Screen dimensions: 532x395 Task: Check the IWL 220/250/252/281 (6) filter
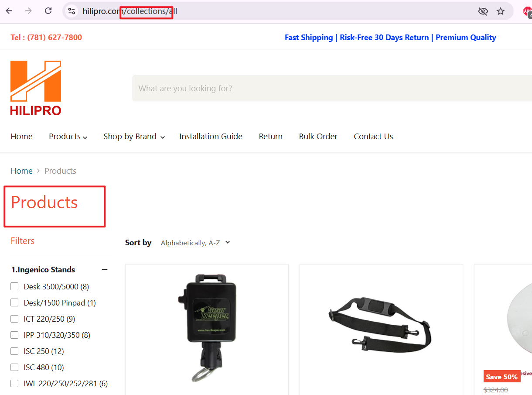coord(14,384)
